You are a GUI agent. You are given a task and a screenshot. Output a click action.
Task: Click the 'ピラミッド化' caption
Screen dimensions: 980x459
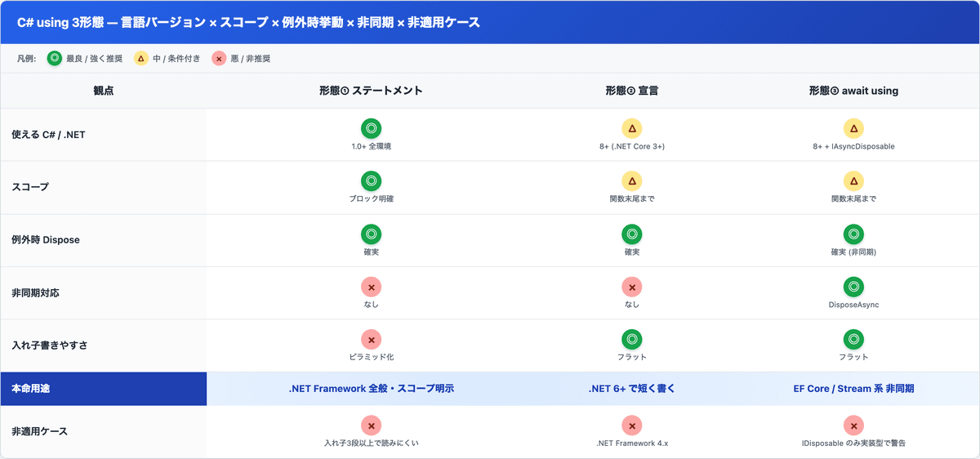click(371, 358)
